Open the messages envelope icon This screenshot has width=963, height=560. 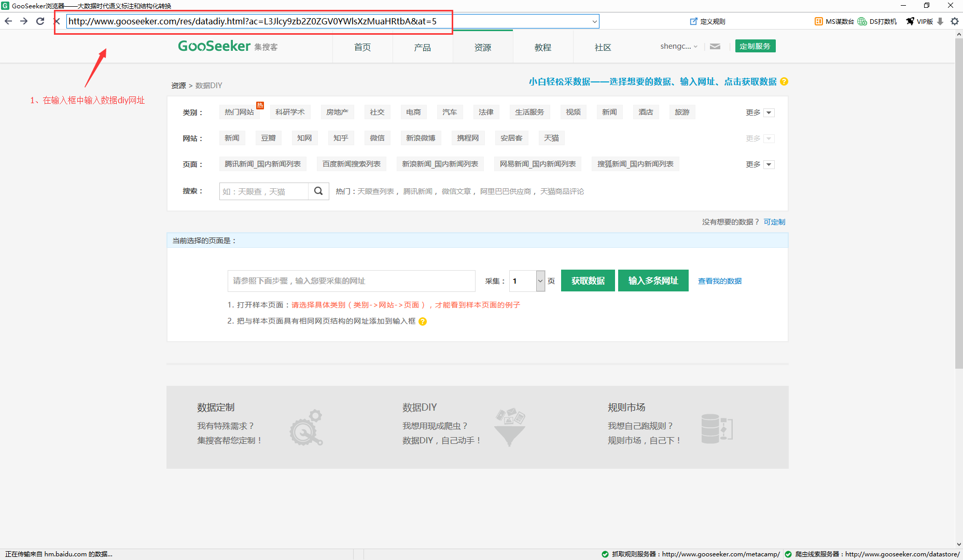(715, 46)
